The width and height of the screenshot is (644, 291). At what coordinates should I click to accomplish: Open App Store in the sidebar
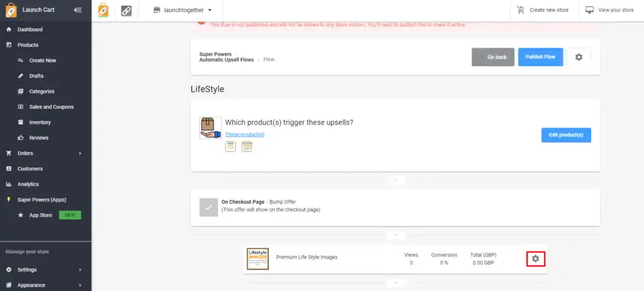tap(41, 215)
